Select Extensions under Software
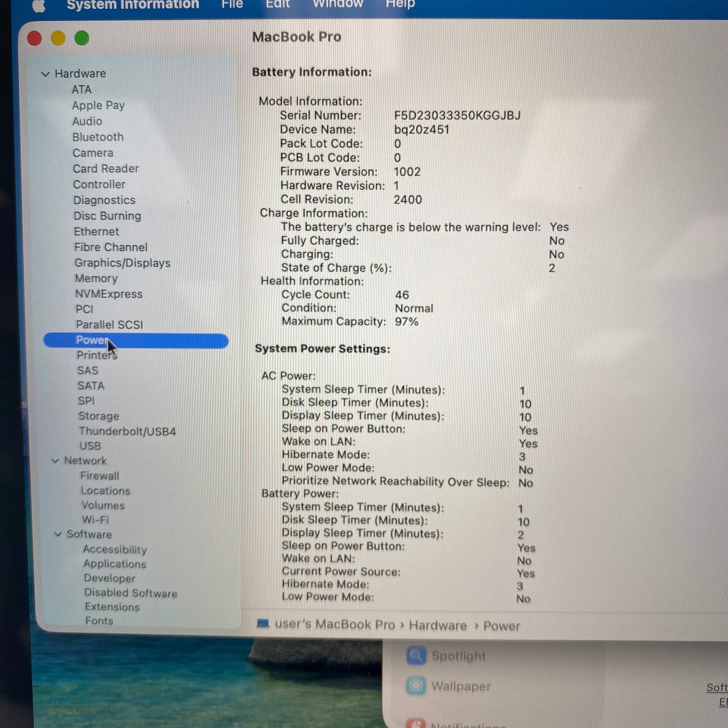 point(112,607)
